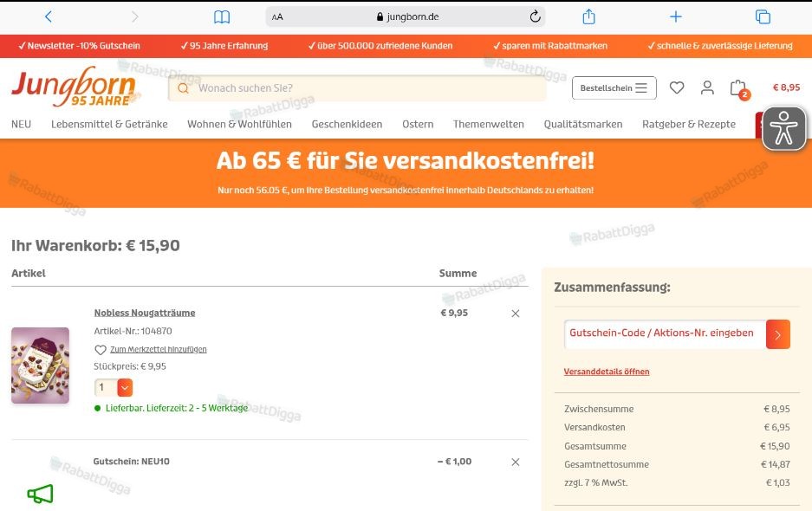Remove the NEU10 Gutschein

click(516, 462)
